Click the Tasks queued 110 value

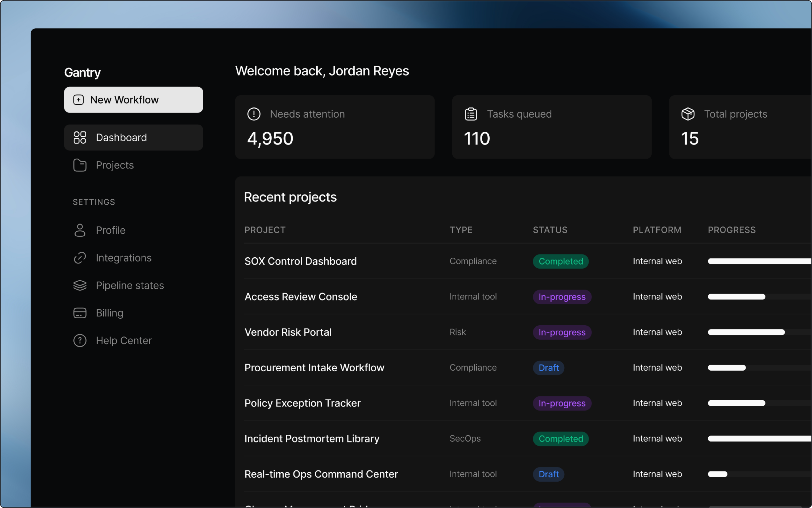click(477, 138)
